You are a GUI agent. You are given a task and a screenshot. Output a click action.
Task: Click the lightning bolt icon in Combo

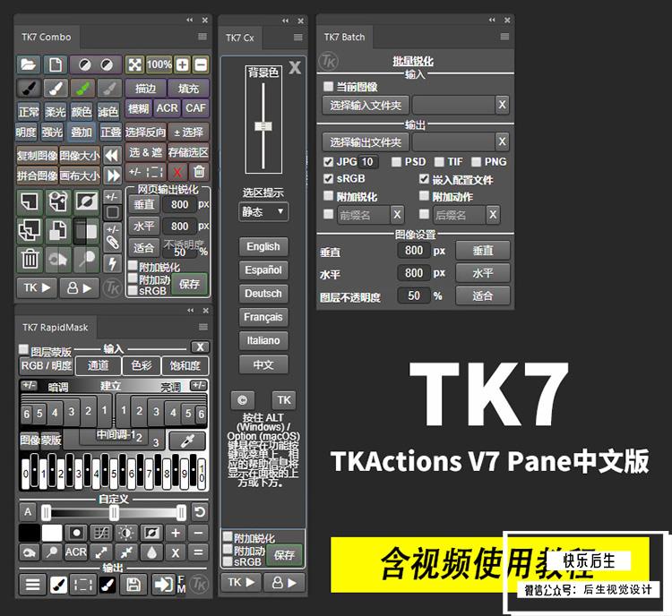point(112,263)
